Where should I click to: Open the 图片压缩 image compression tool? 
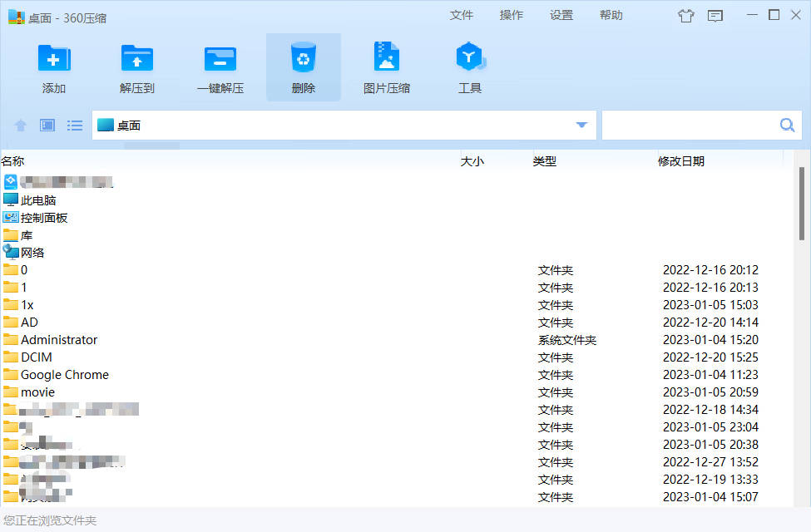(386, 57)
